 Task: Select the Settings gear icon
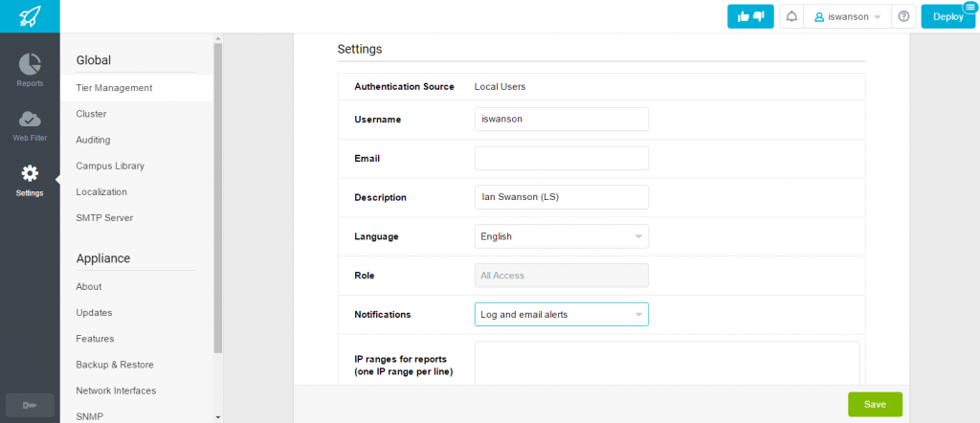click(x=30, y=173)
